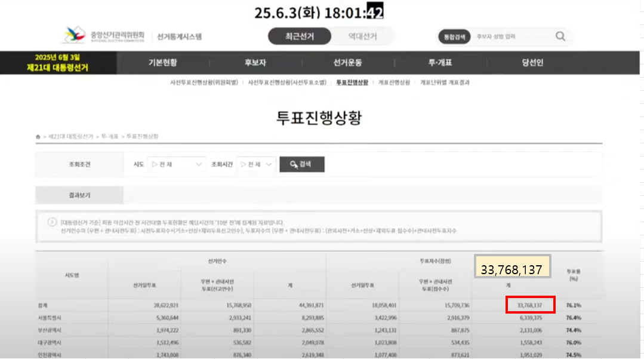Open the 기본현황 menu
The height and width of the screenshot is (359, 644).
tap(163, 63)
